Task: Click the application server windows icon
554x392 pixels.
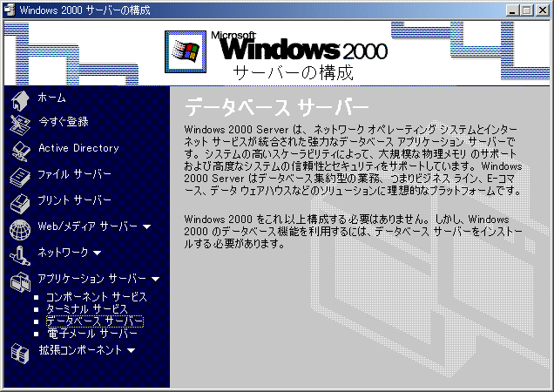Action: tap(20, 282)
